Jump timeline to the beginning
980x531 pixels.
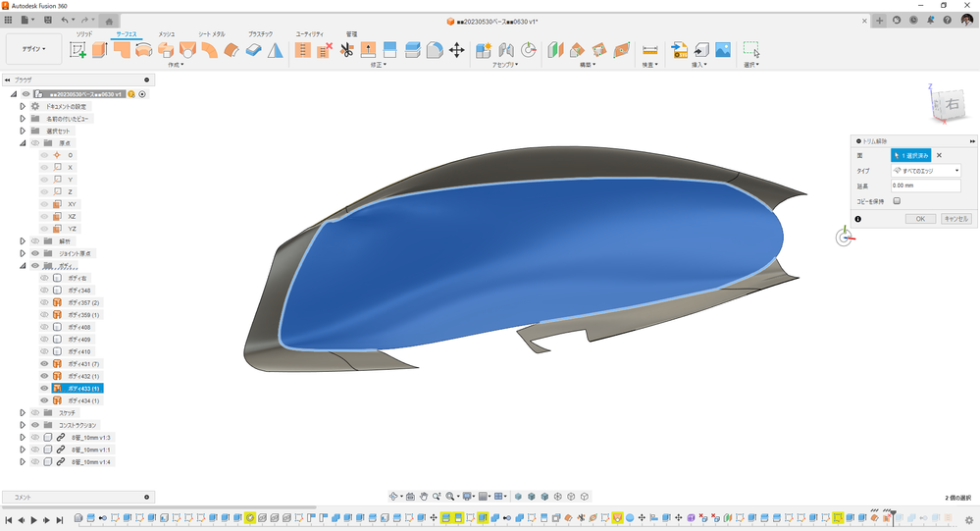point(8,520)
